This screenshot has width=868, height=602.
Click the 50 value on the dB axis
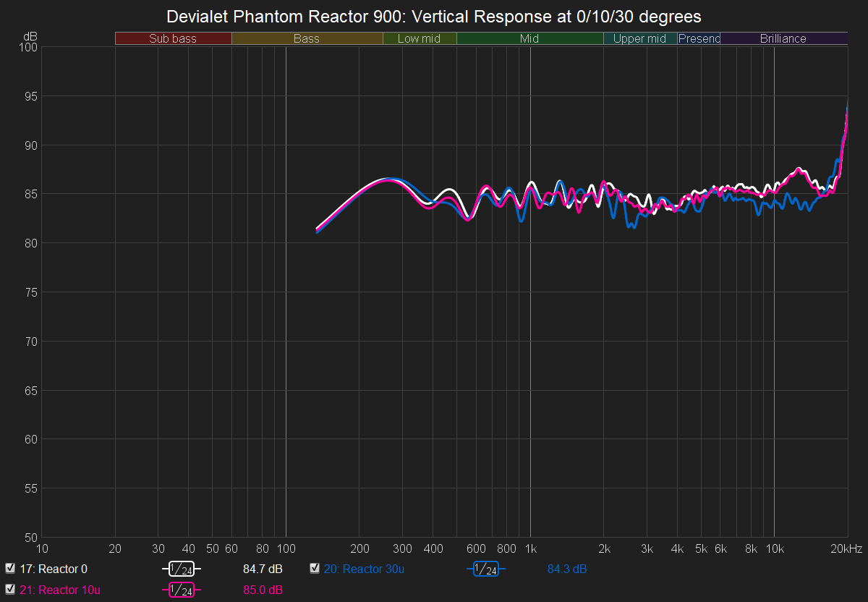pyautogui.click(x=31, y=538)
